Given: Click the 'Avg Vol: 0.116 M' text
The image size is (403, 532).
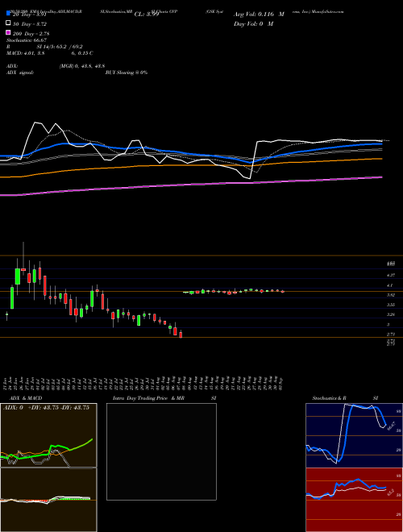Looking at the screenshot, I should 259,15.
